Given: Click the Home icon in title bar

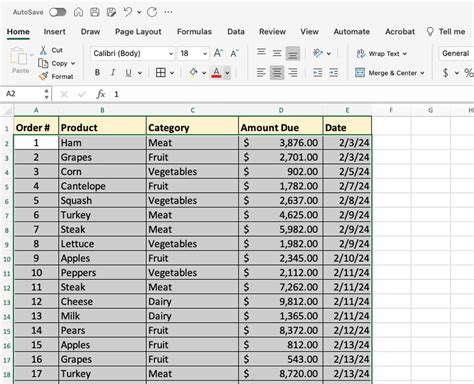Looking at the screenshot, I should click(x=78, y=12).
